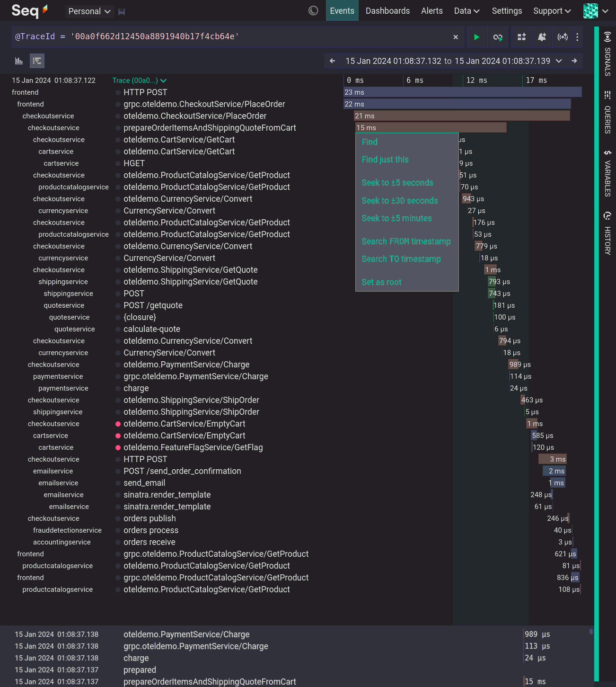Image resolution: width=616 pixels, height=687 pixels.
Task: Switch to the bar chart view icon
Action: coord(19,61)
